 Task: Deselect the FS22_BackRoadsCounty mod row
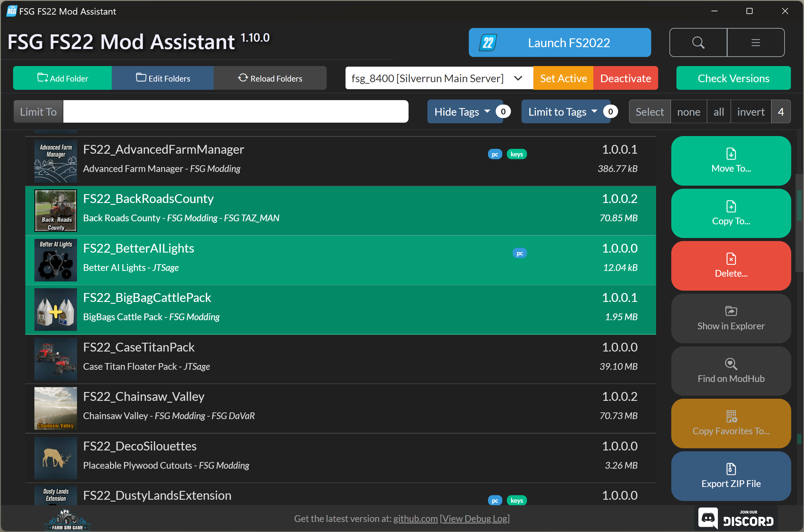pos(339,210)
